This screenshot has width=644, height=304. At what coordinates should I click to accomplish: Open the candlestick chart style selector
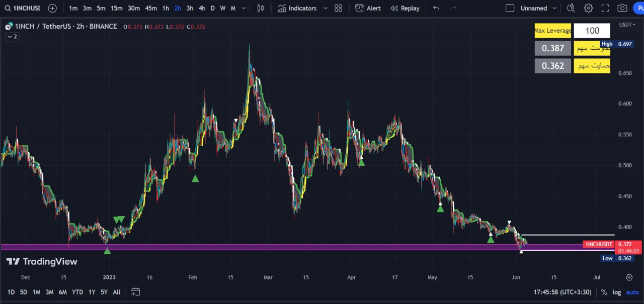click(x=260, y=8)
